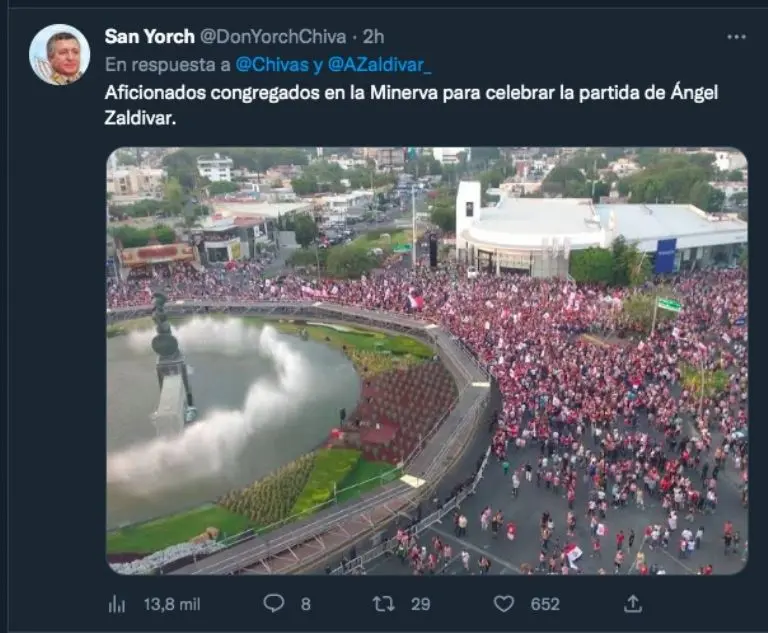This screenshot has height=633, width=768.
Task: Open the Minerva crowd photo
Action: [x=427, y=361]
